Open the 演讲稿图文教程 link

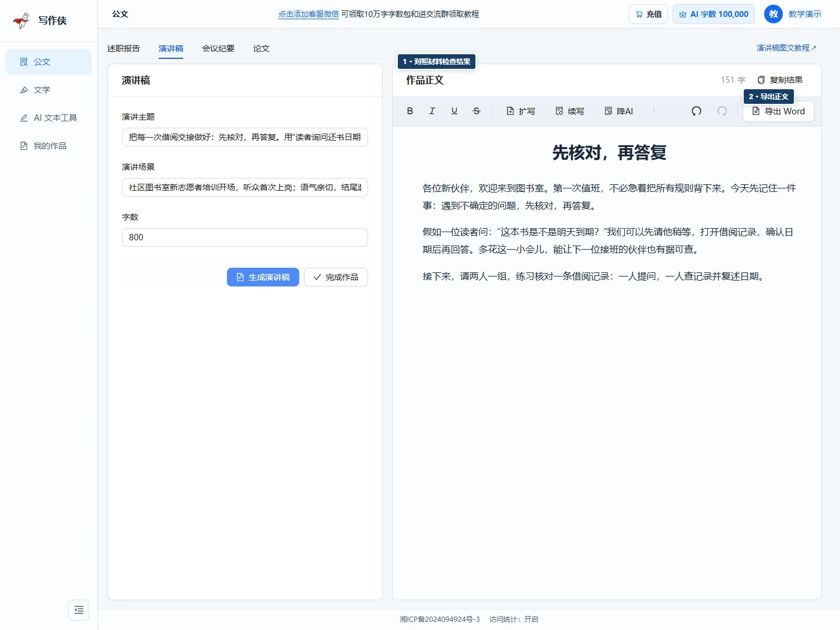[786, 48]
